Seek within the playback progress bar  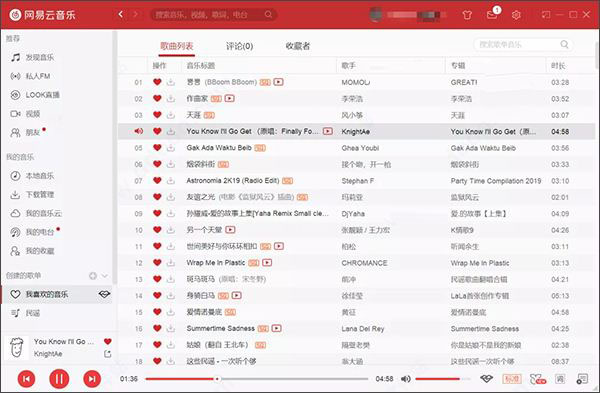256,379
